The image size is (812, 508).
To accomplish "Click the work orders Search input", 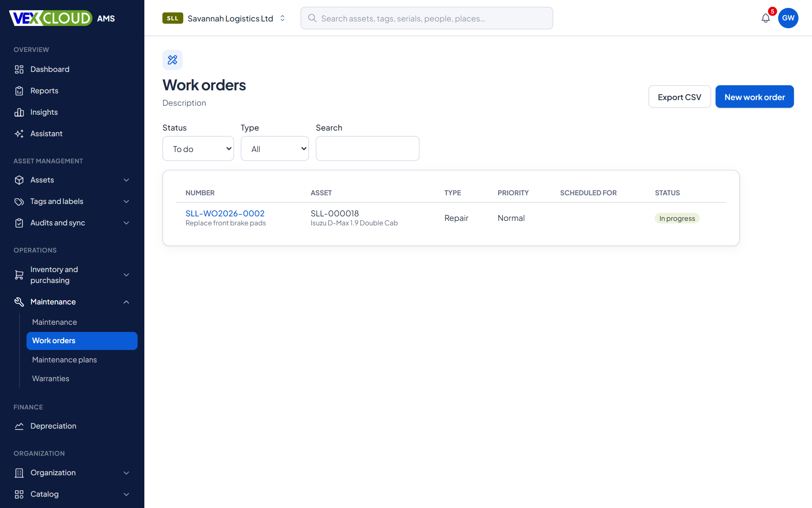I will pos(367,149).
